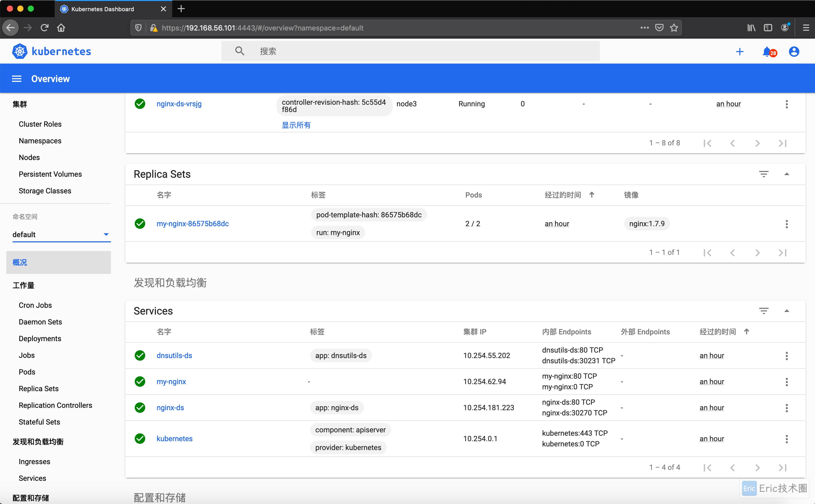The height and width of the screenshot is (504, 815).
Task: Select Persistent Volumes in sidebar
Action: [x=50, y=174]
